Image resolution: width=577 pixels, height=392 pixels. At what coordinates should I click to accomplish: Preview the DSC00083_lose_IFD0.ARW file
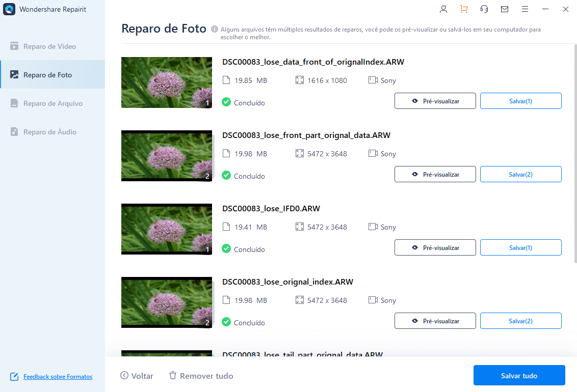click(x=435, y=247)
